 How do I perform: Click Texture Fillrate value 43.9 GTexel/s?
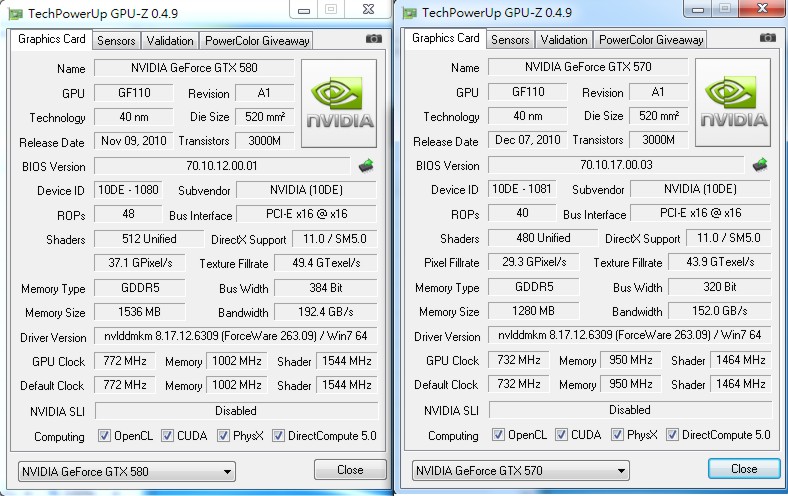tap(720, 262)
